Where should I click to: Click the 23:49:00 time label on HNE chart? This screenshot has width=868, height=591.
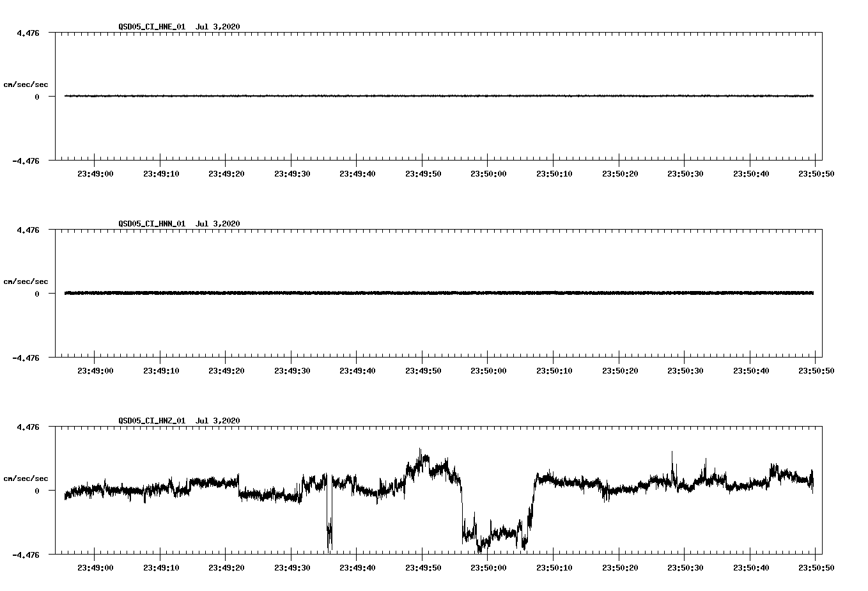click(95, 173)
